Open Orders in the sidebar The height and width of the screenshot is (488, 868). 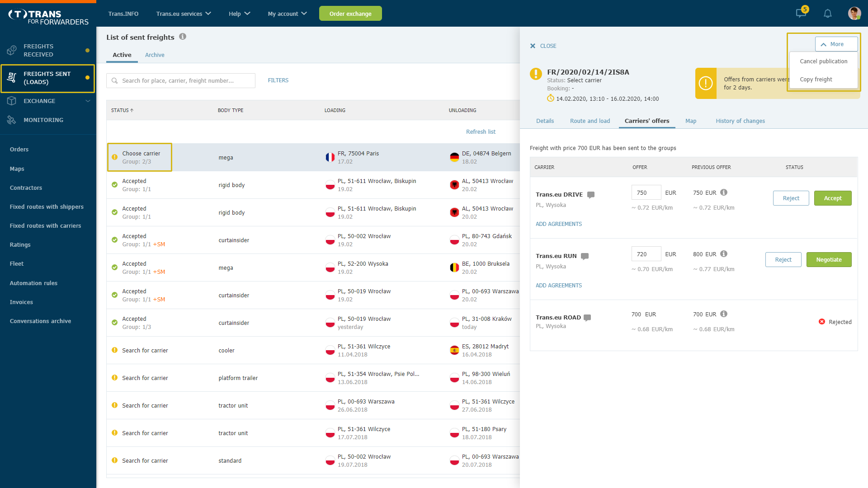pos(19,149)
